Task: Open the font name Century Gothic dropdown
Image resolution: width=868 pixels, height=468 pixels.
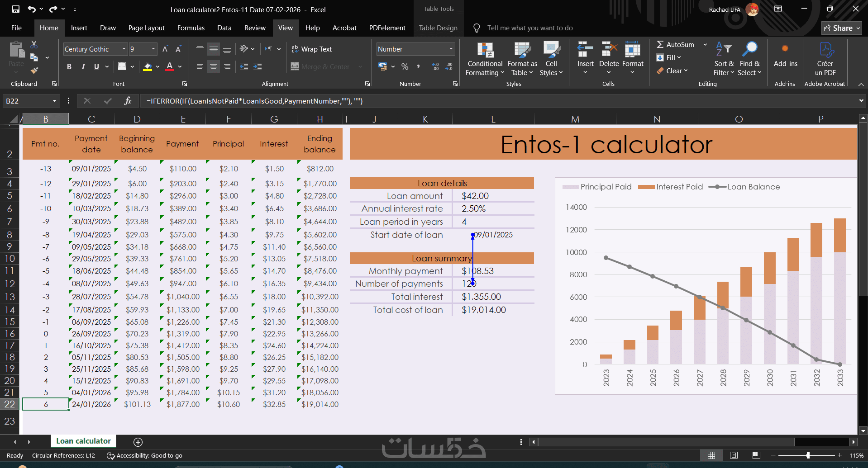Action: (x=124, y=49)
